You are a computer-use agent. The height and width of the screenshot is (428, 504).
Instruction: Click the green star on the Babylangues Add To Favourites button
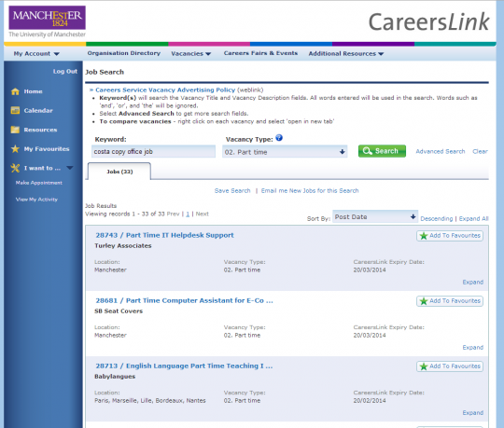tap(424, 366)
